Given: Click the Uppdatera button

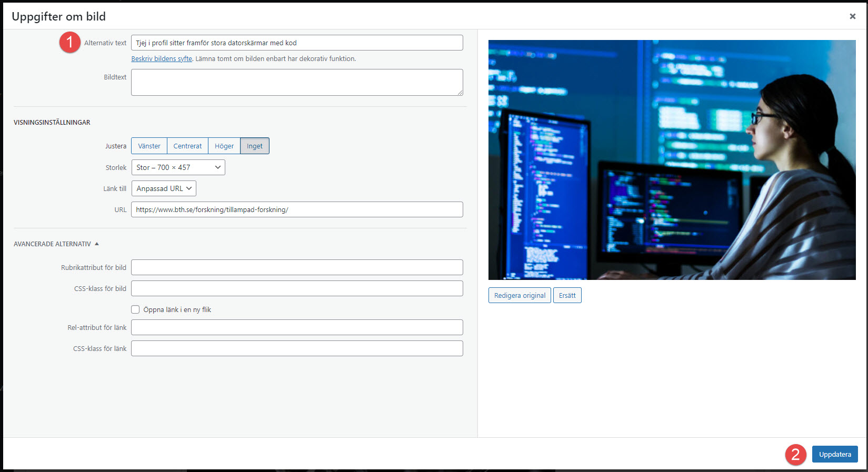Looking at the screenshot, I should pyautogui.click(x=835, y=454).
